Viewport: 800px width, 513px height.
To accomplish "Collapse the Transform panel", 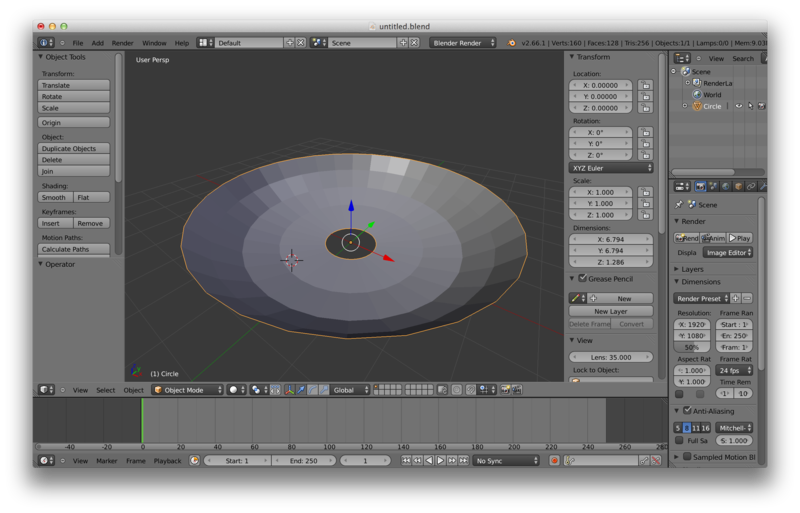I will tap(572, 57).
